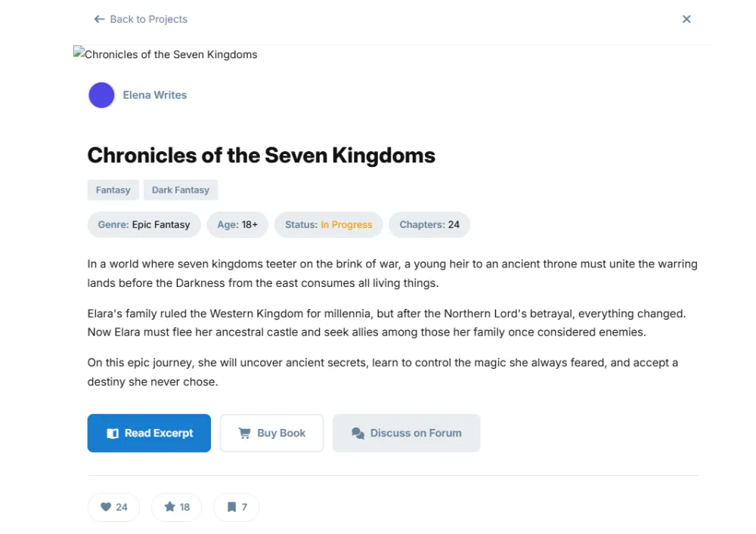Click the Chapters: 24 pill

point(429,224)
